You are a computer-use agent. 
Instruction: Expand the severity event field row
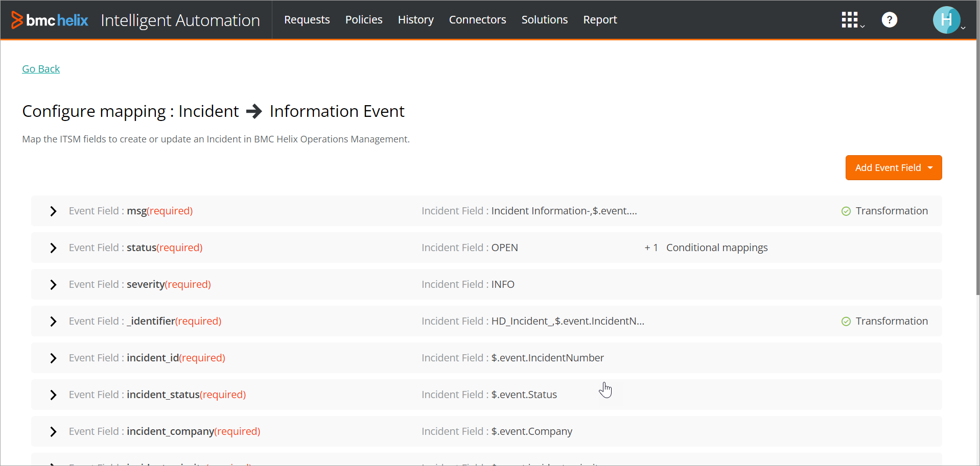tap(53, 285)
